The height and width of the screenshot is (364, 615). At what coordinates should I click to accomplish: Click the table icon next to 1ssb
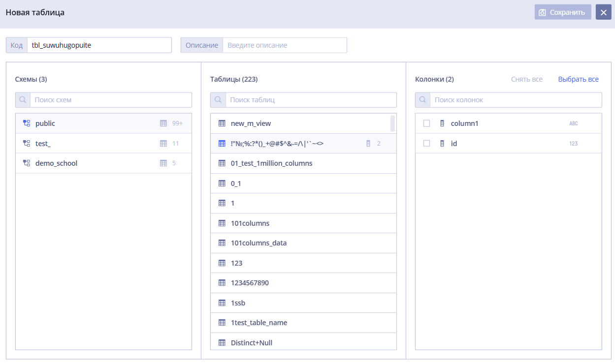(222, 303)
